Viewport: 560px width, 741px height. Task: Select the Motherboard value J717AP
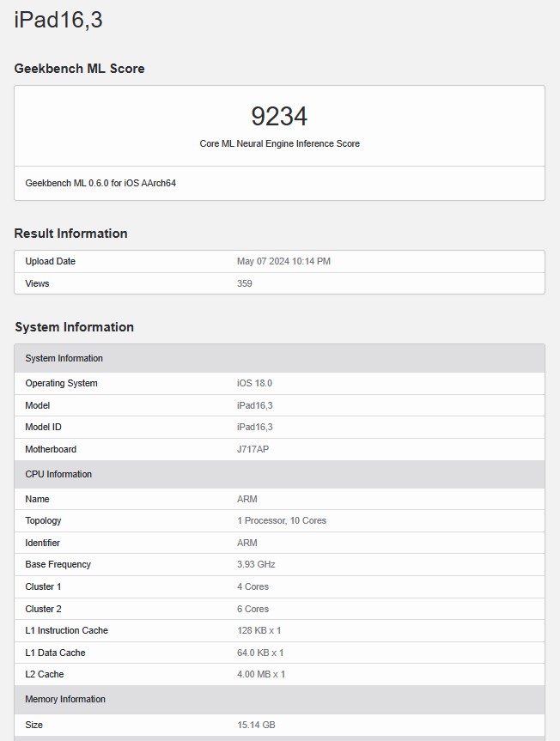pyautogui.click(x=253, y=449)
